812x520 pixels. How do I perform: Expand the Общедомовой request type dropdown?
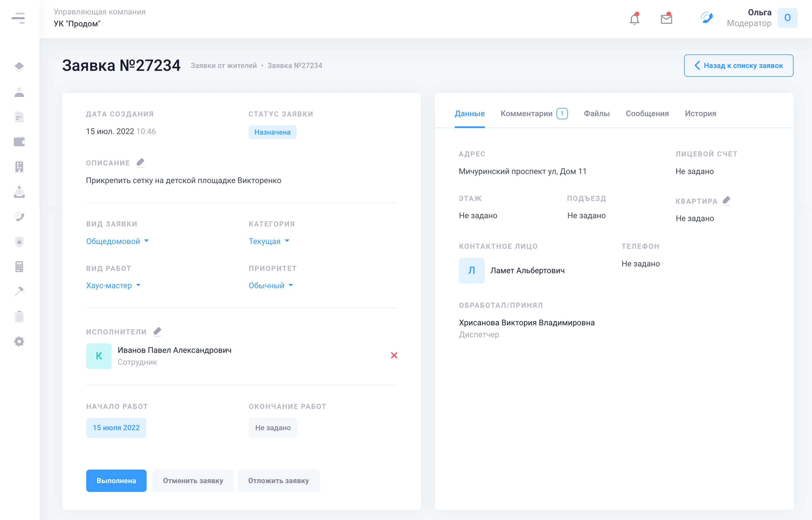(117, 241)
